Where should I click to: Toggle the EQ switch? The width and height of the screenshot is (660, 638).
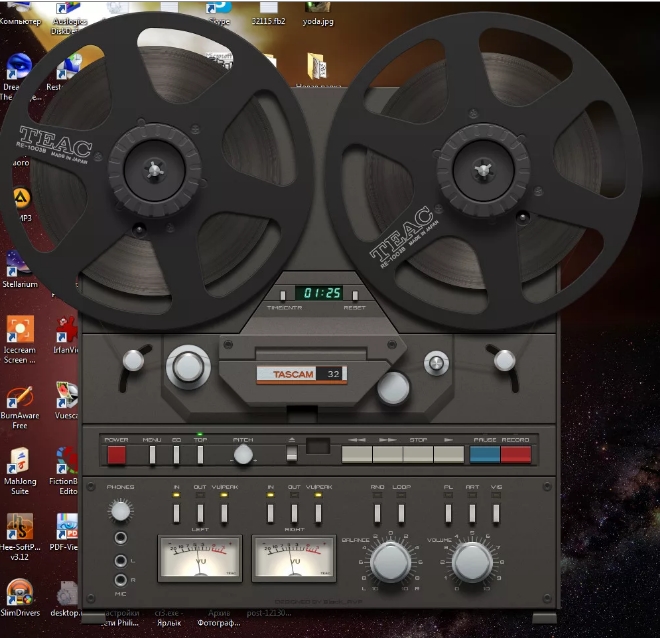pyautogui.click(x=176, y=455)
